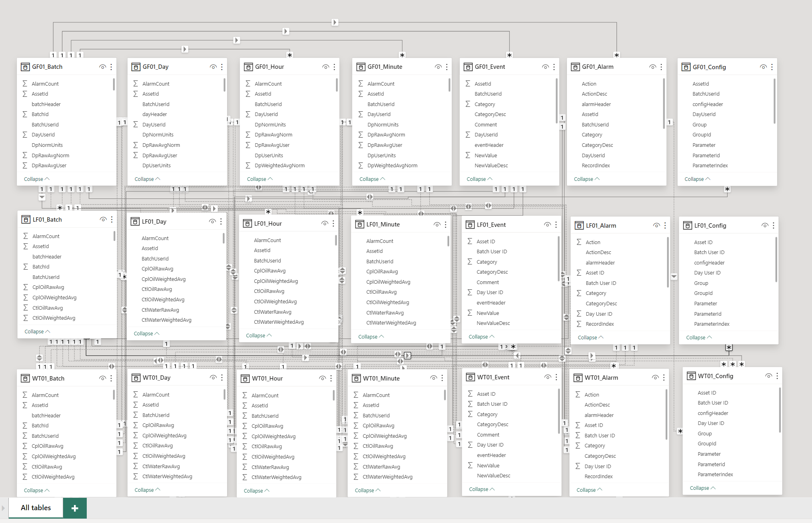812x523 pixels.
Task: Select the CategoryDesc field in GF01_Event
Action: pyautogui.click(x=490, y=114)
